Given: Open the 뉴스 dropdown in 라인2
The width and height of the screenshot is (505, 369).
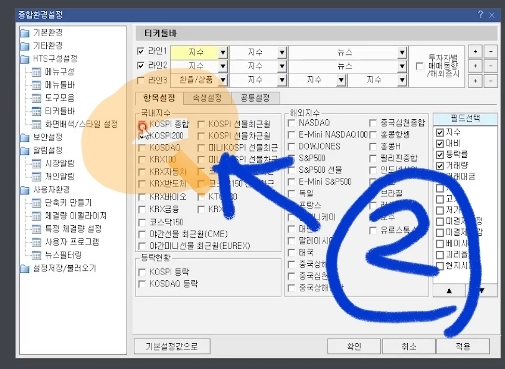Looking at the screenshot, I should point(402,67).
